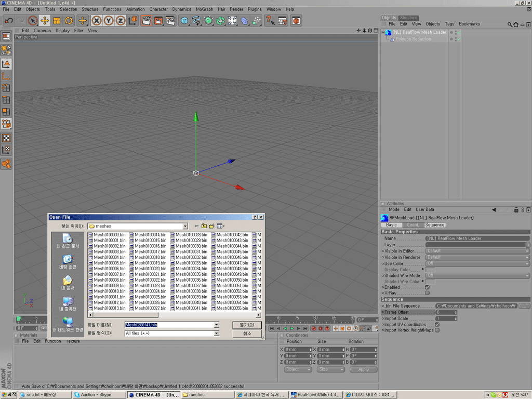Add a Cube primitive object
Viewport: 532px width, 399px height.
pyautogui.click(x=184, y=21)
